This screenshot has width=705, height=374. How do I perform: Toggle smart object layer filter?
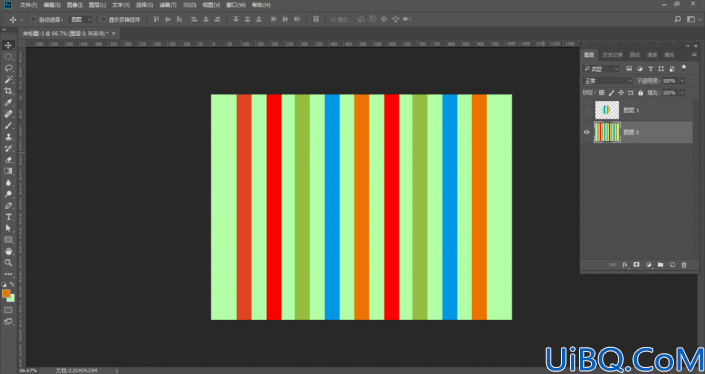tap(672, 69)
